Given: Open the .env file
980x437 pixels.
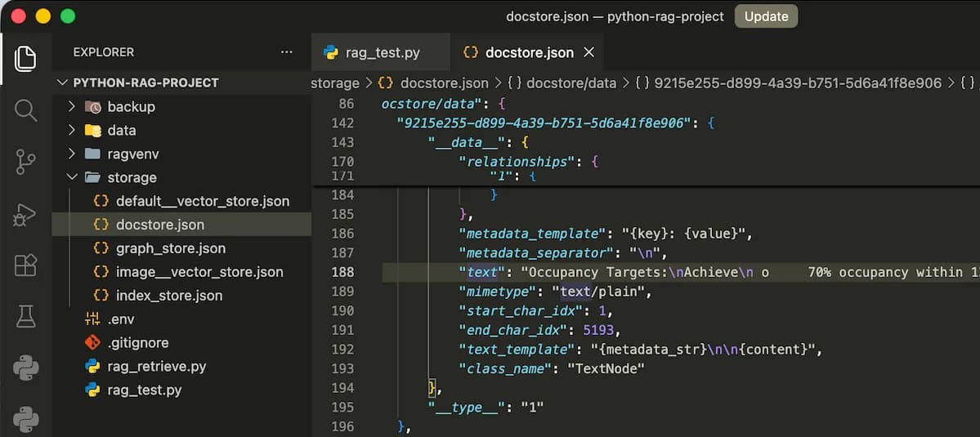Looking at the screenshot, I should point(121,319).
